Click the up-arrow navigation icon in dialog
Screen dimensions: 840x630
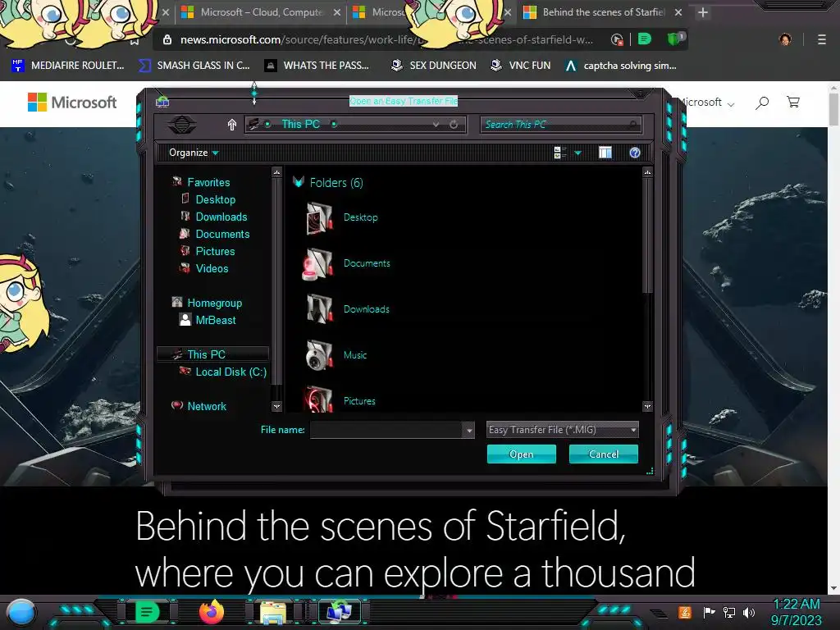pos(232,125)
